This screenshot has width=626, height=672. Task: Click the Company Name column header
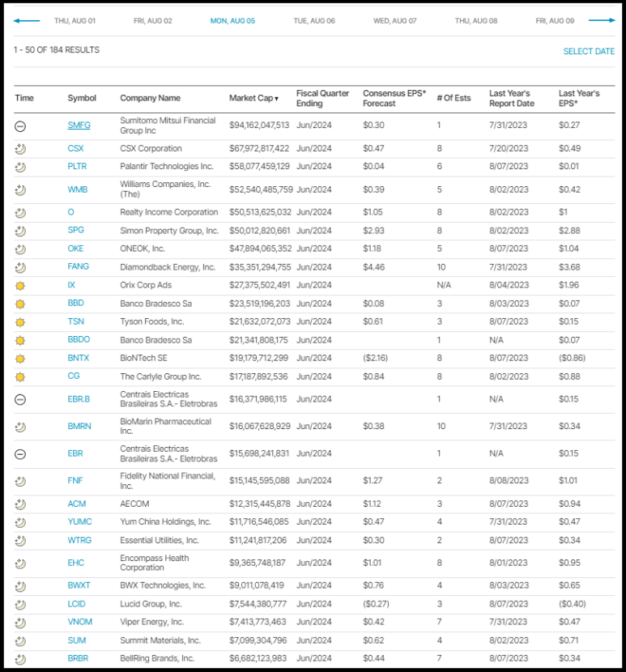point(150,98)
